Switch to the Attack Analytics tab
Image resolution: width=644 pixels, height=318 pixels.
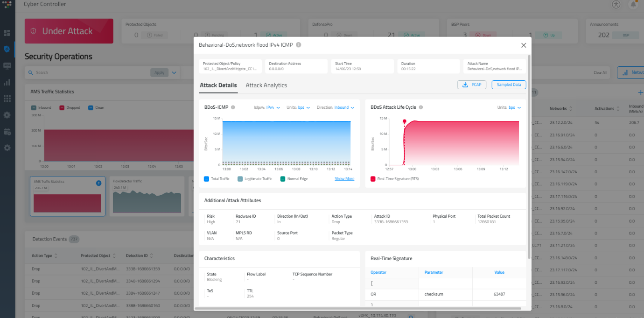(x=266, y=85)
